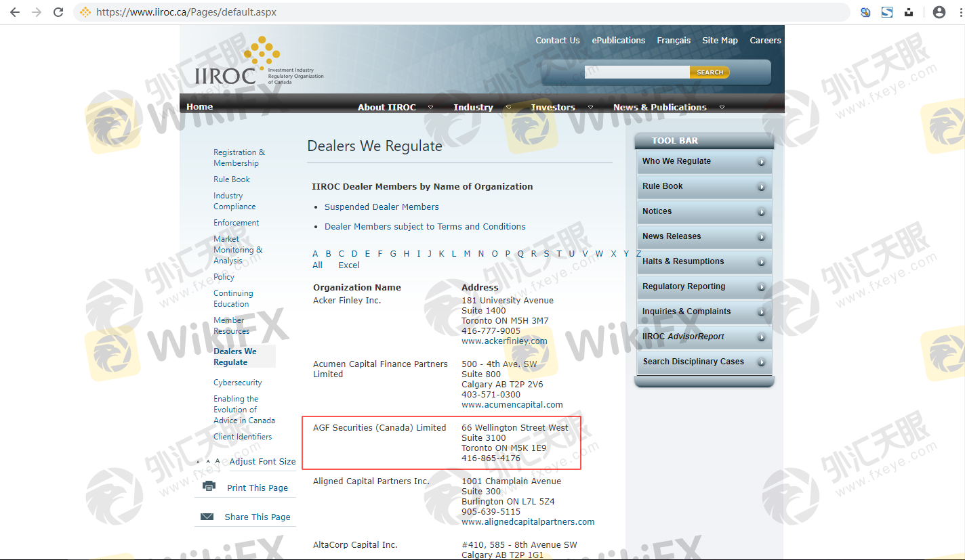Image resolution: width=965 pixels, height=560 pixels.
Task: Click inside the site search field
Action: coord(636,72)
